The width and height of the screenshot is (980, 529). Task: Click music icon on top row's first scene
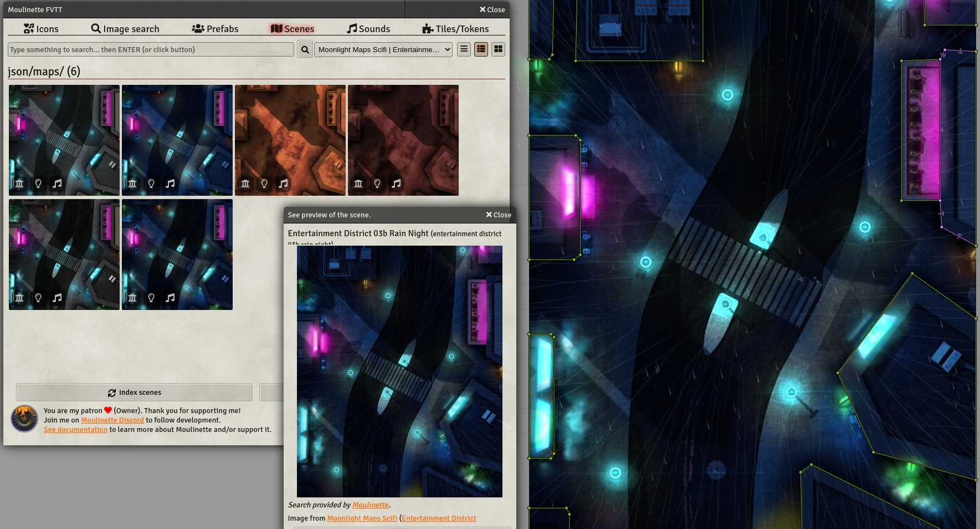coord(57,184)
